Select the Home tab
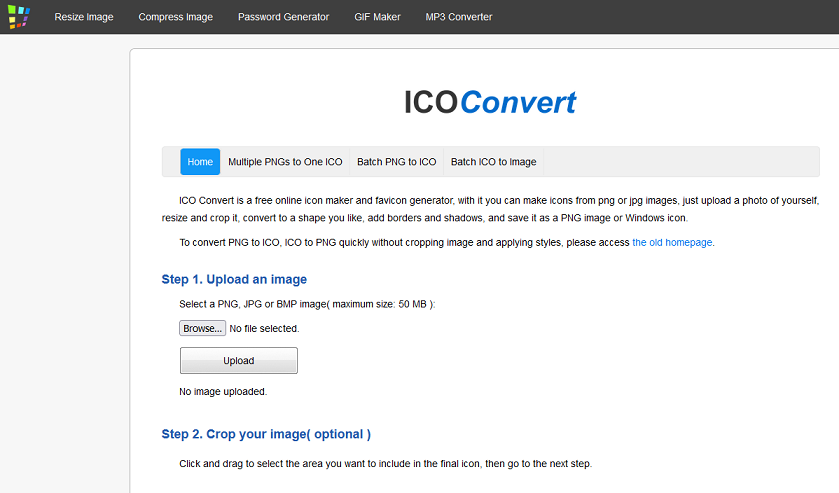This screenshot has height=493, width=839. [200, 162]
